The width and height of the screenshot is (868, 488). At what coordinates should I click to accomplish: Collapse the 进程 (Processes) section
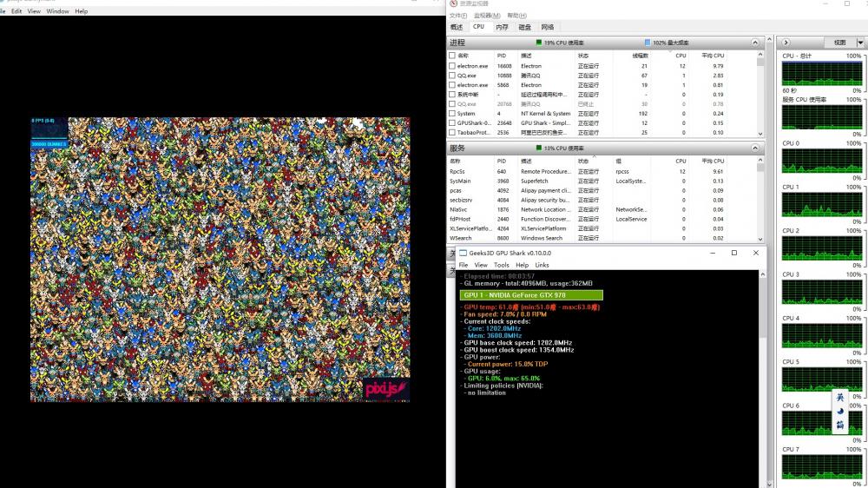click(x=756, y=43)
